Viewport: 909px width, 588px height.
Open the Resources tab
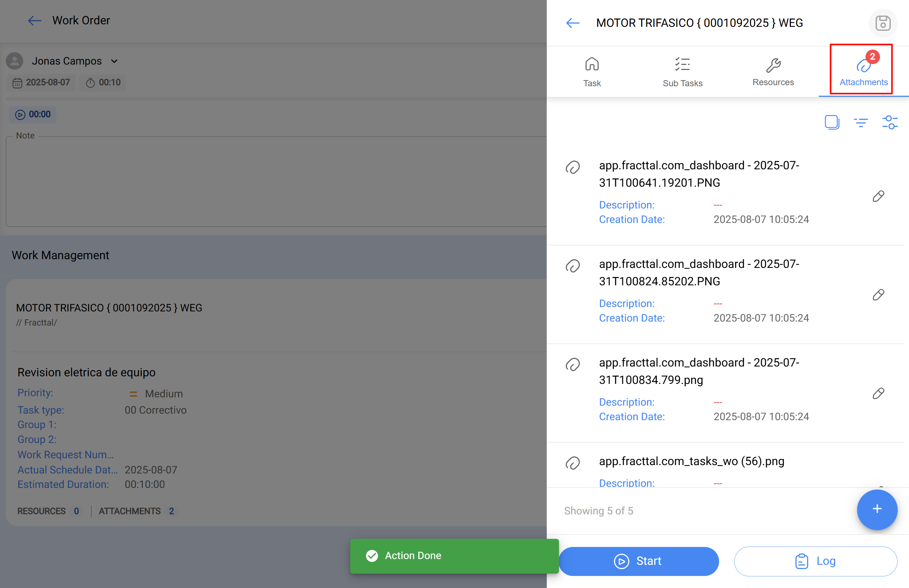coord(773,71)
